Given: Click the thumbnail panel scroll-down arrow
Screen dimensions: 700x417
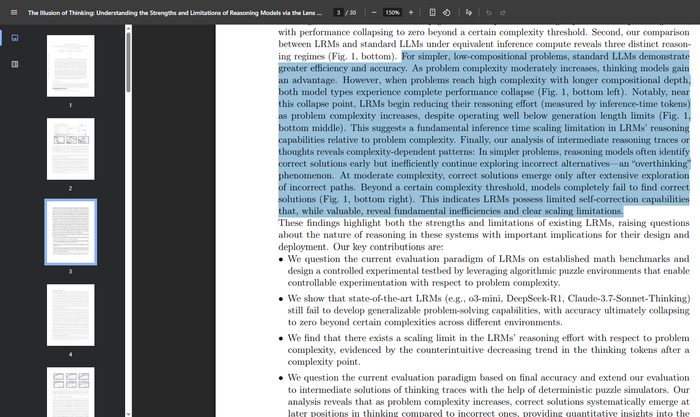Looking at the screenshot, I should [x=129, y=414].
